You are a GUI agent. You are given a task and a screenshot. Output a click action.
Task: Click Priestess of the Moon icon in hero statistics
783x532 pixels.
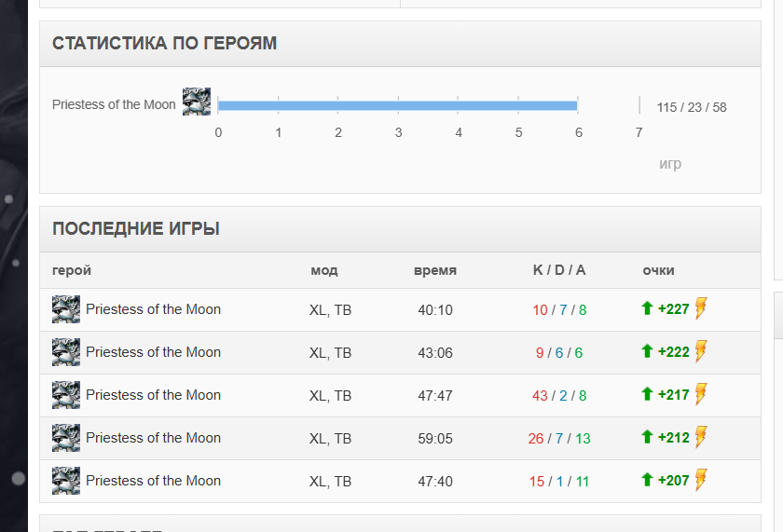coord(197,102)
